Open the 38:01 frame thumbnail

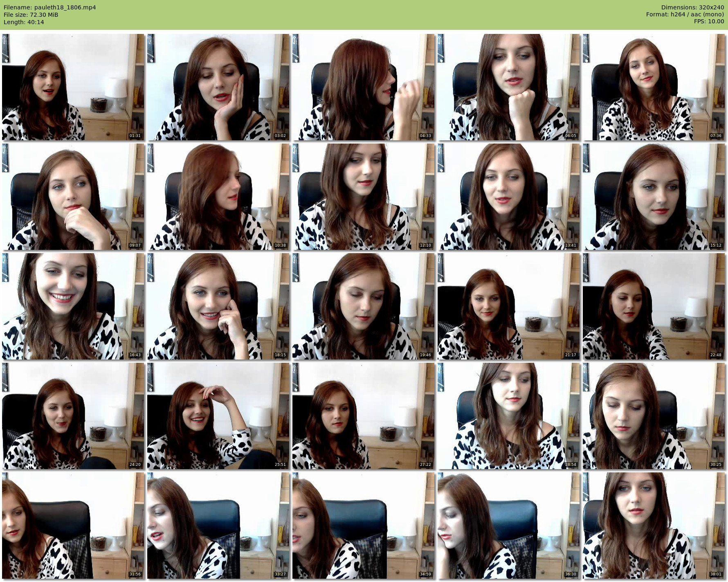click(654, 526)
